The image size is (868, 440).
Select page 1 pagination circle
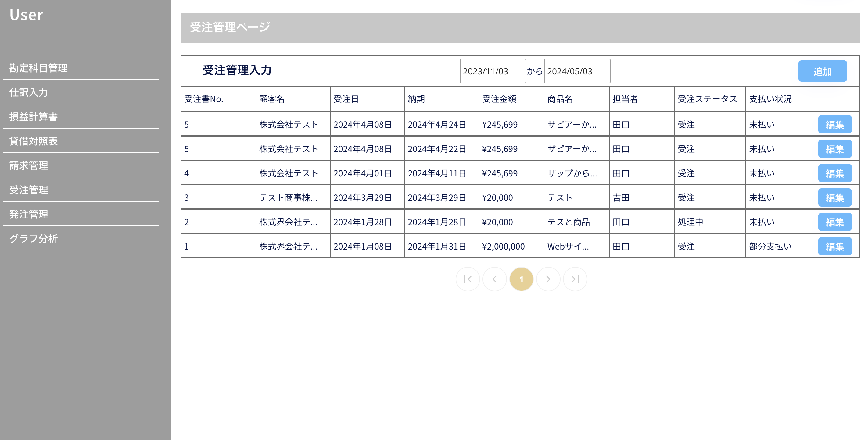[521, 279]
